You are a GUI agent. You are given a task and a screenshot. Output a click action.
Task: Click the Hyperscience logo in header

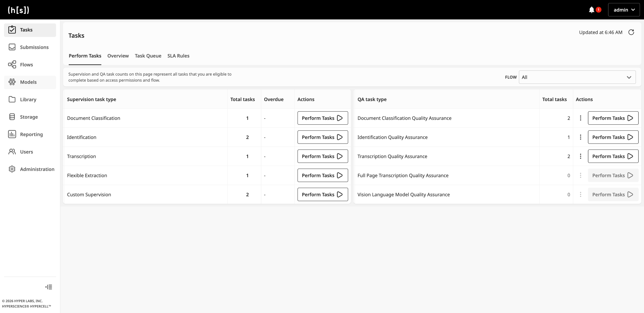coord(19,10)
